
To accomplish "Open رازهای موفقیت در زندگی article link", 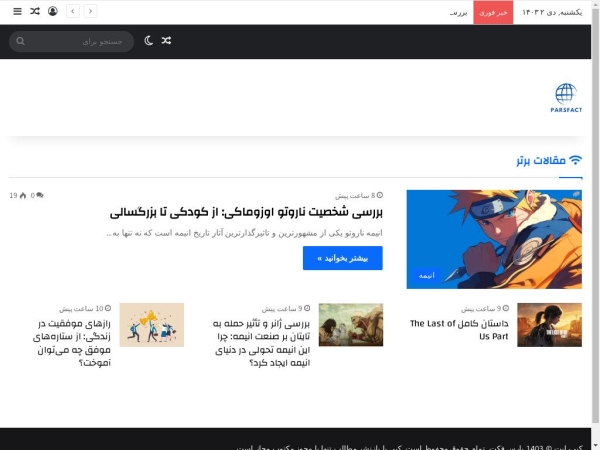I will pos(72,343).
